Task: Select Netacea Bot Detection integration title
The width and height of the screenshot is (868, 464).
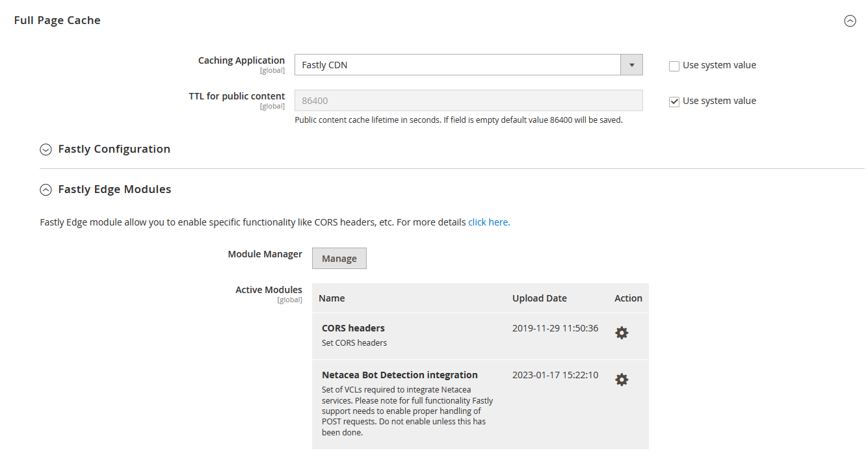Action: tap(399, 375)
